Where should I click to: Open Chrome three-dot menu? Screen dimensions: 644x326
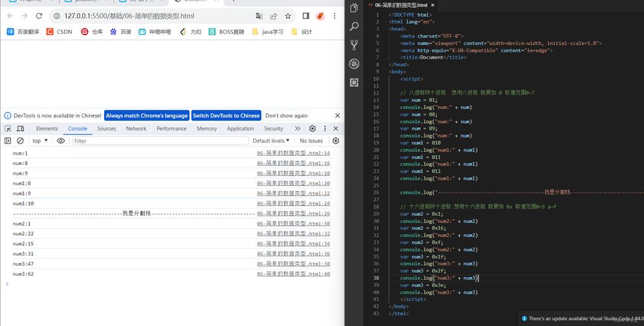(x=335, y=16)
